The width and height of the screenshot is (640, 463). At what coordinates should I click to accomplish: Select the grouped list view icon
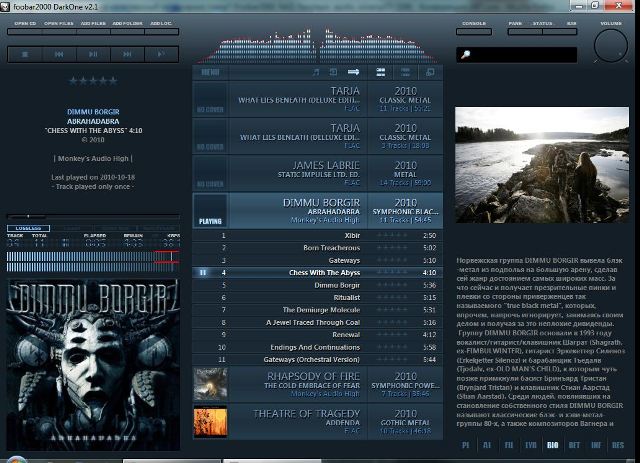[380, 72]
